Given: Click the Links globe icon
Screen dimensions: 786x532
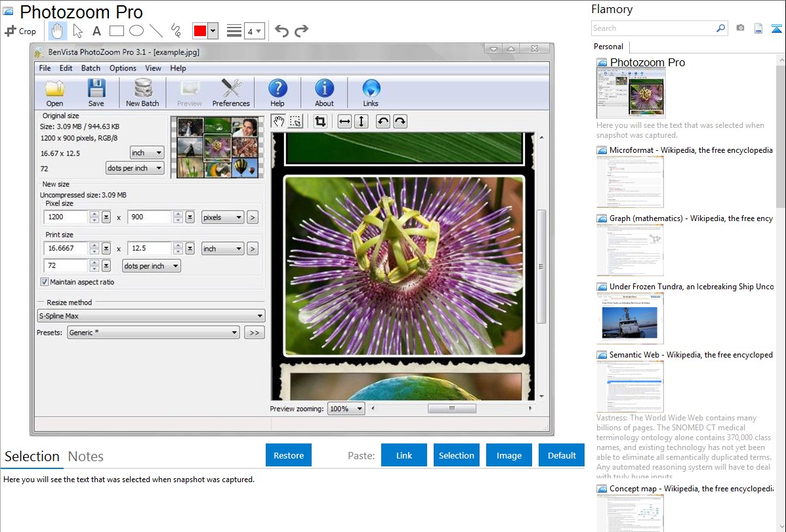Looking at the screenshot, I should [x=371, y=92].
